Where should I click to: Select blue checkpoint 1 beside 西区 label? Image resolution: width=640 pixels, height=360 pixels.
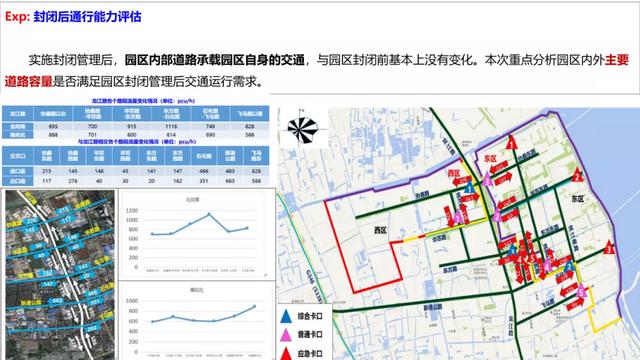(x=469, y=188)
